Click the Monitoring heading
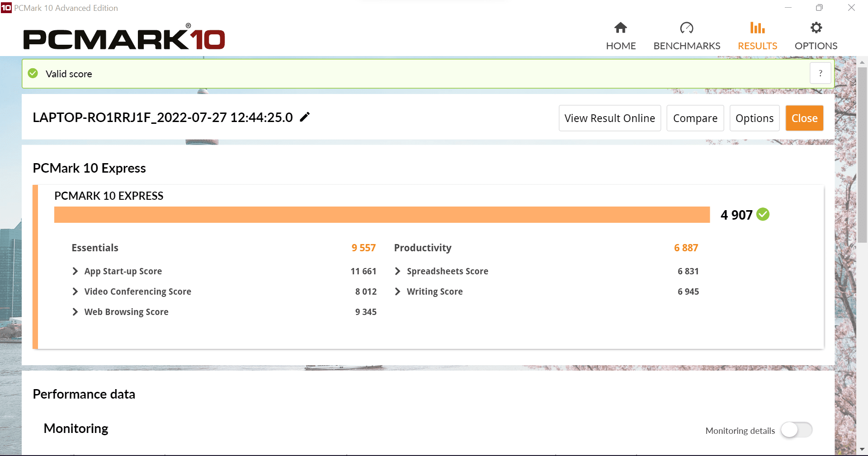 click(76, 428)
